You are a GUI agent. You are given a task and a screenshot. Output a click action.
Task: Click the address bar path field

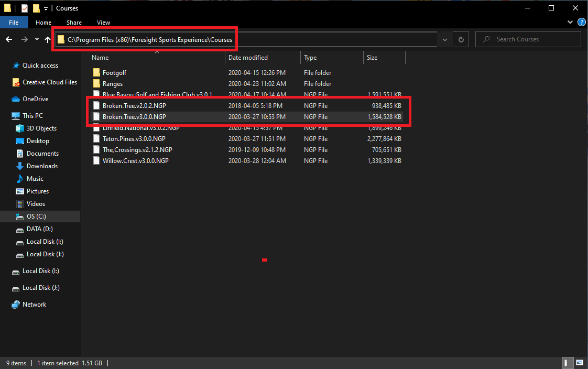tap(246, 39)
